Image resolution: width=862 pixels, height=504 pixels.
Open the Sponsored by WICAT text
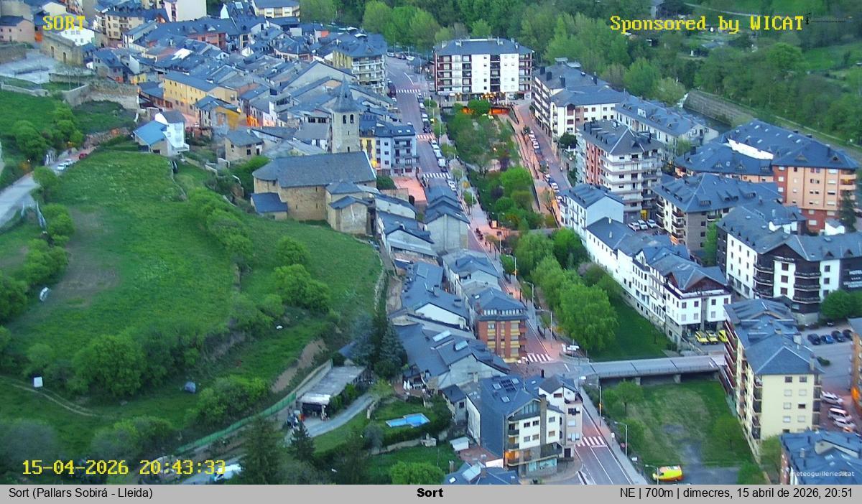point(706,24)
